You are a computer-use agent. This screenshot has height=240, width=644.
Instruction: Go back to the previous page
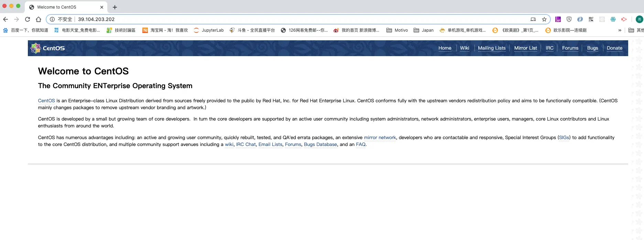click(6, 19)
